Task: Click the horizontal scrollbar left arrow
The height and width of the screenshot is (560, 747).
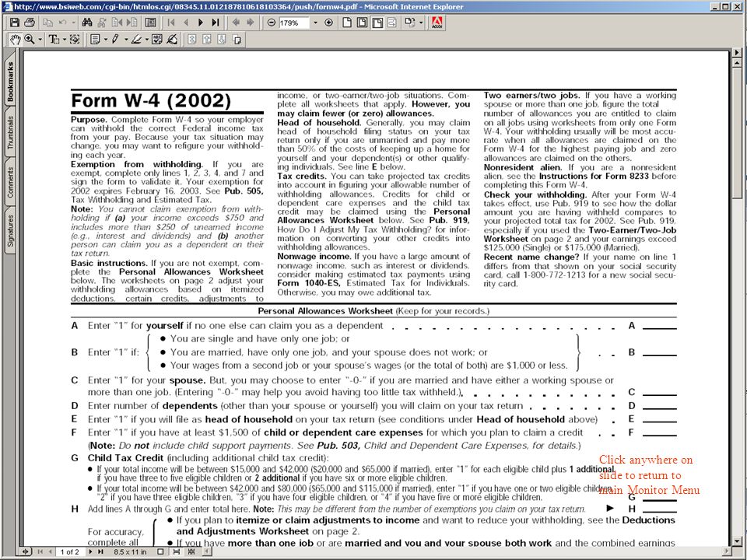Action: click(x=207, y=552)
